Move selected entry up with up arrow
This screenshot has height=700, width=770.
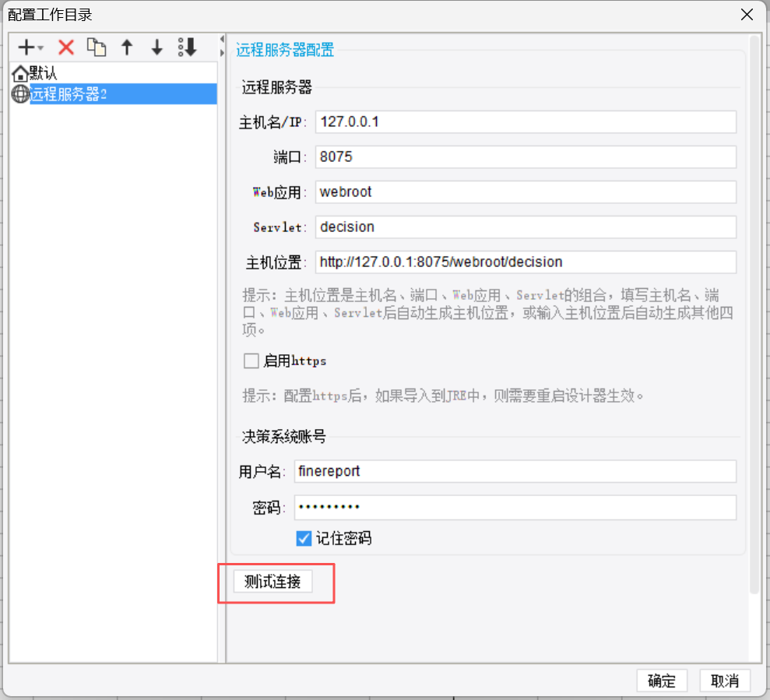127,47
